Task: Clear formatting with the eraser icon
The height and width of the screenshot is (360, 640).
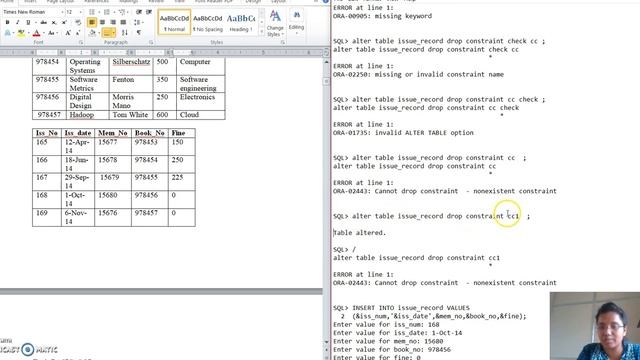Action: [78, 22]
